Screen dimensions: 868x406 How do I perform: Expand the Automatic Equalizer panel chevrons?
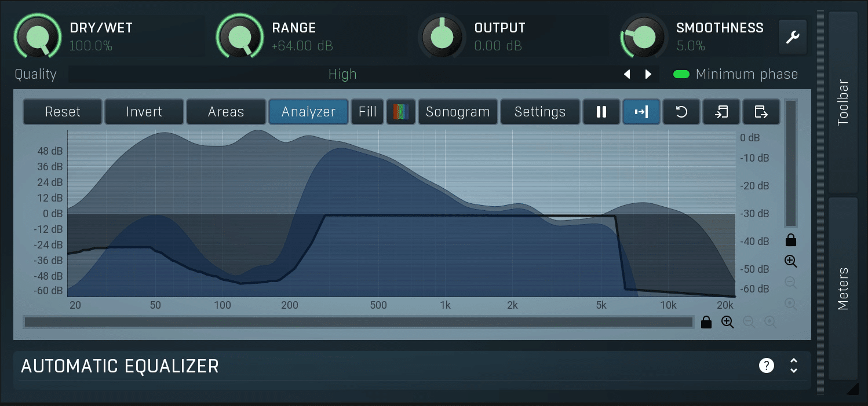click(793, 366)
